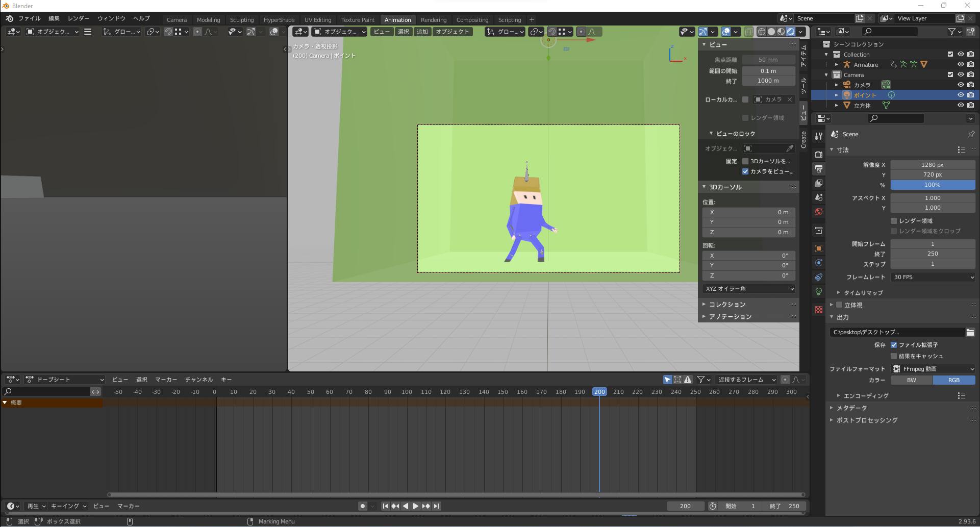This screenshot has width=980, height=527.
Task: Open the フレームレート 30 FPS dropdown
Action: click(933, 277)
